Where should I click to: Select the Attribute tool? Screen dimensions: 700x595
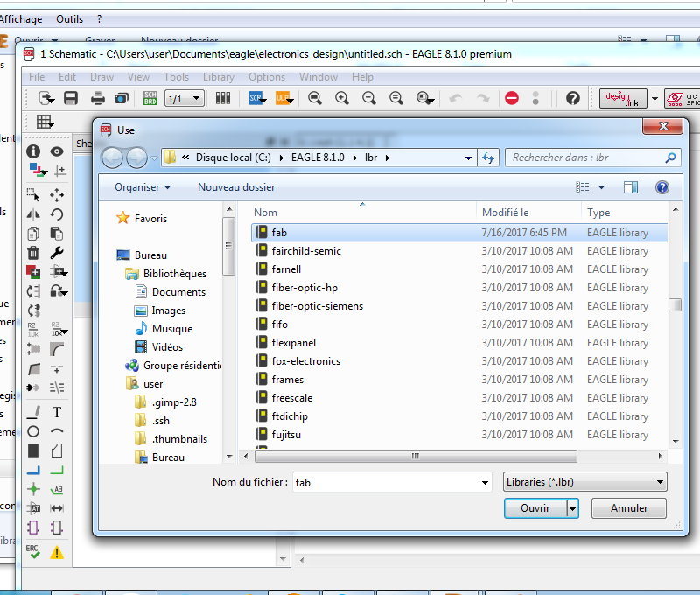pos(33,508)
